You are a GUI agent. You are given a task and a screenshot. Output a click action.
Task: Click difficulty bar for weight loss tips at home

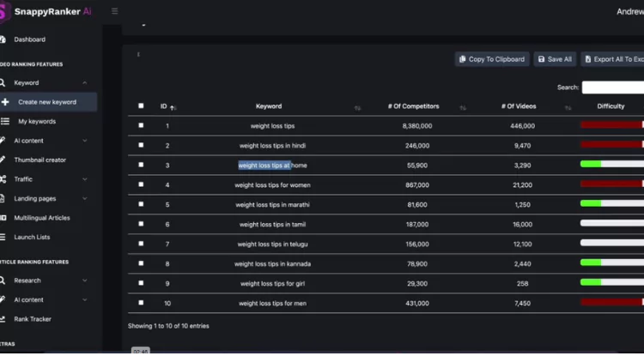click(x=611, y=165)
